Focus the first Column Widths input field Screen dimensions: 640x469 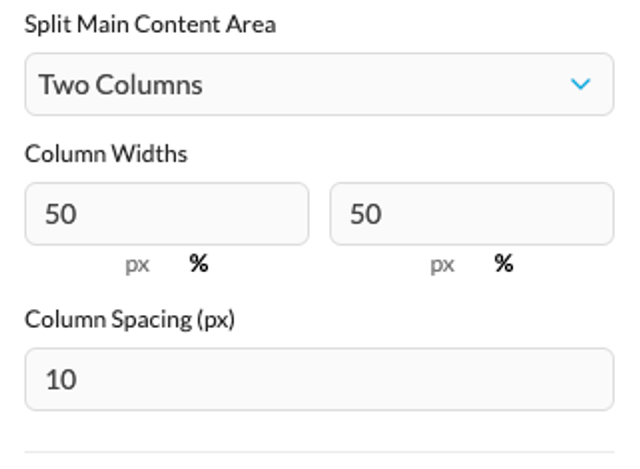[167, 213]
